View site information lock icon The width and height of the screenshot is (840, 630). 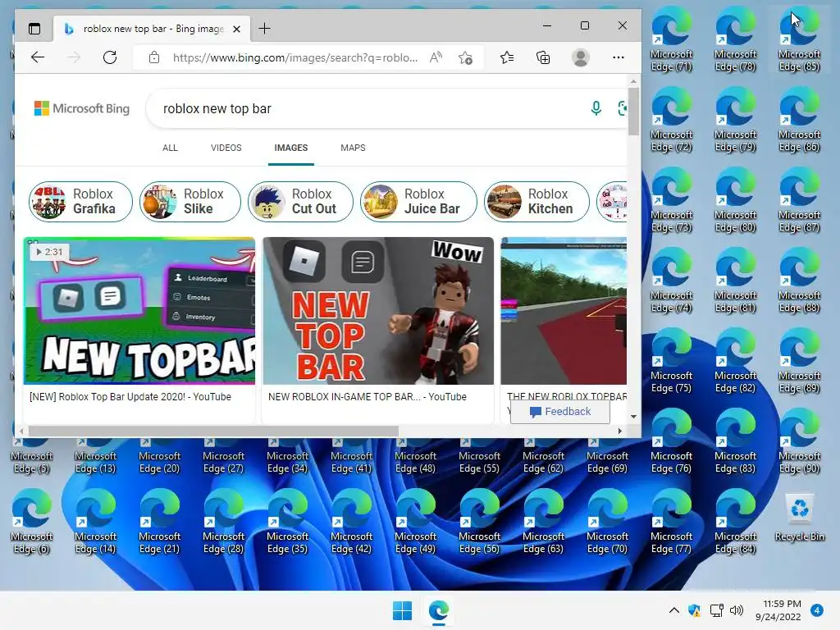pos(154,57)
